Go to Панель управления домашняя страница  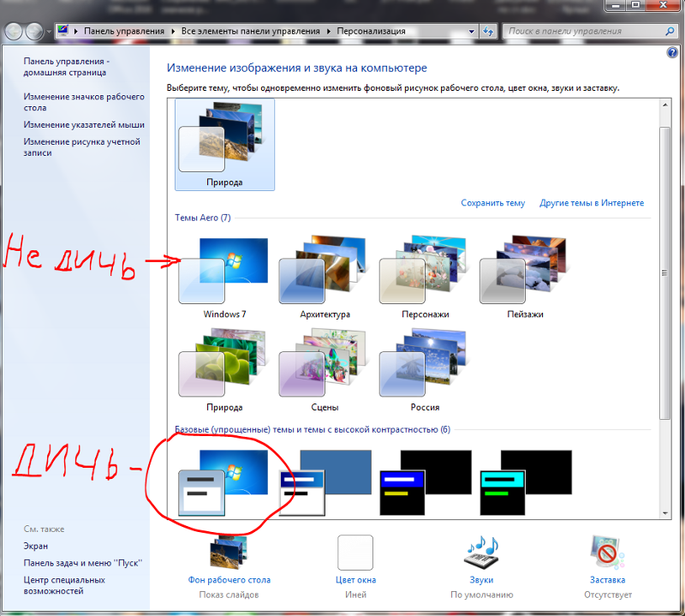click(66, 67)
